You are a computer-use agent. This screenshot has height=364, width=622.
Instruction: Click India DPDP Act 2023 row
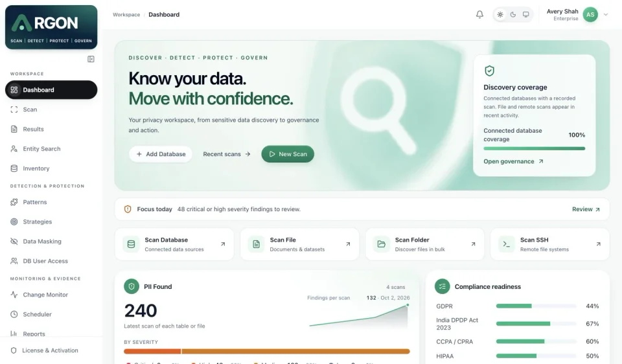(x=517, y=324)
